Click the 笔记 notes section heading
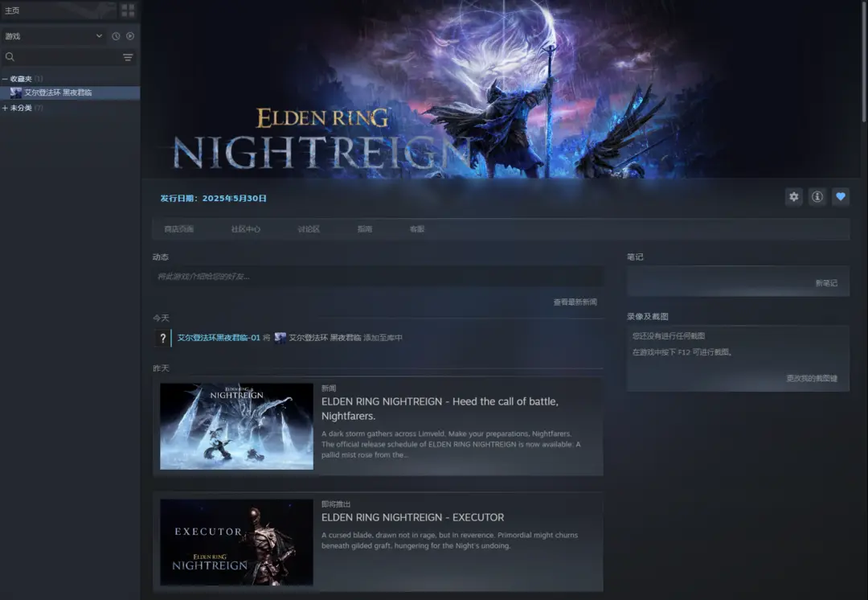868x600 pixels. tap(635, 257)
